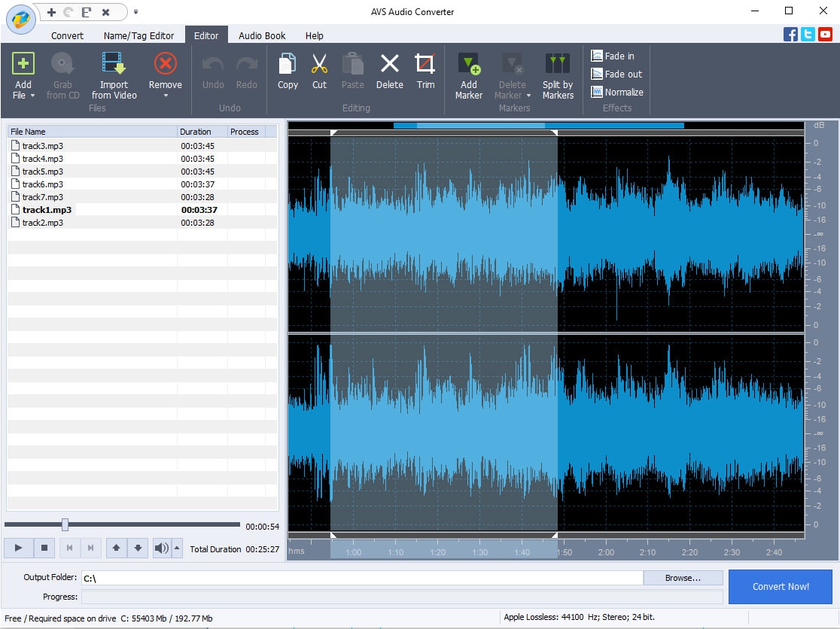Open the Audio Book tab
840x629 pixels.
point(262,35)
